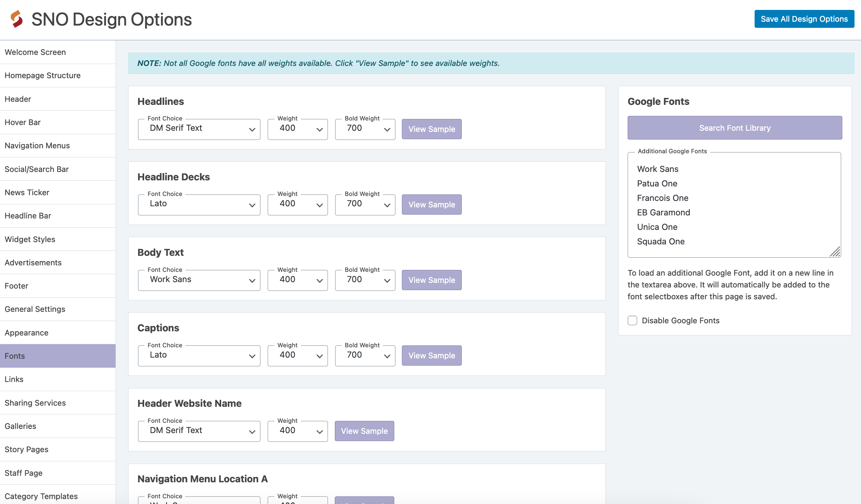Screen dimensions: 861x504
Task: Open Headlines Font Choice dropdown
Action: (199, 129)
